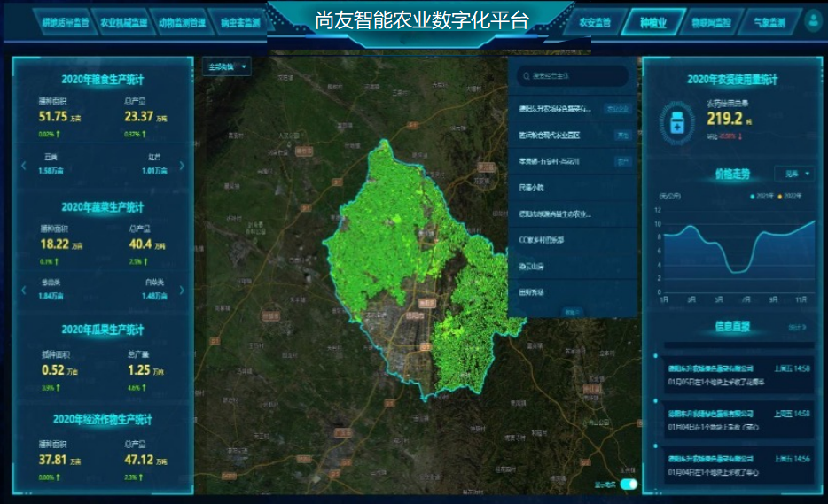Select the 生态农业 list row
This screenshot has width=828, height=504.
tap(573, 213)
